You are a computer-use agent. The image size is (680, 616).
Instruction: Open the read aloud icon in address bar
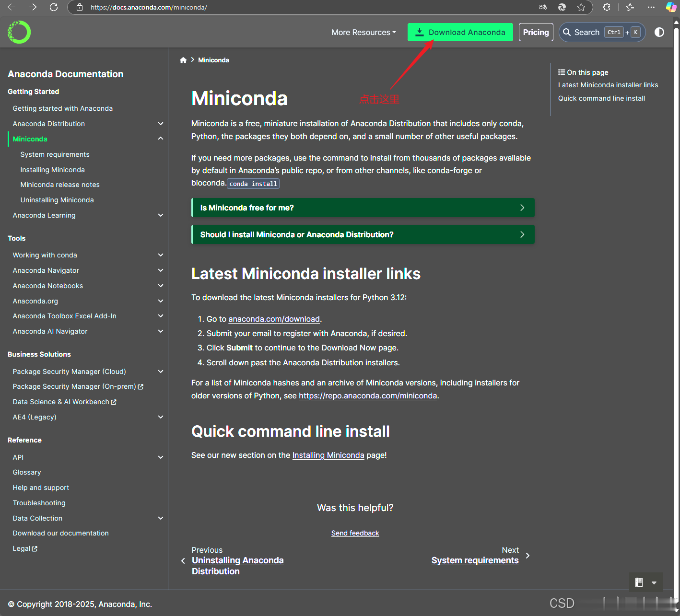click(543, 7)
